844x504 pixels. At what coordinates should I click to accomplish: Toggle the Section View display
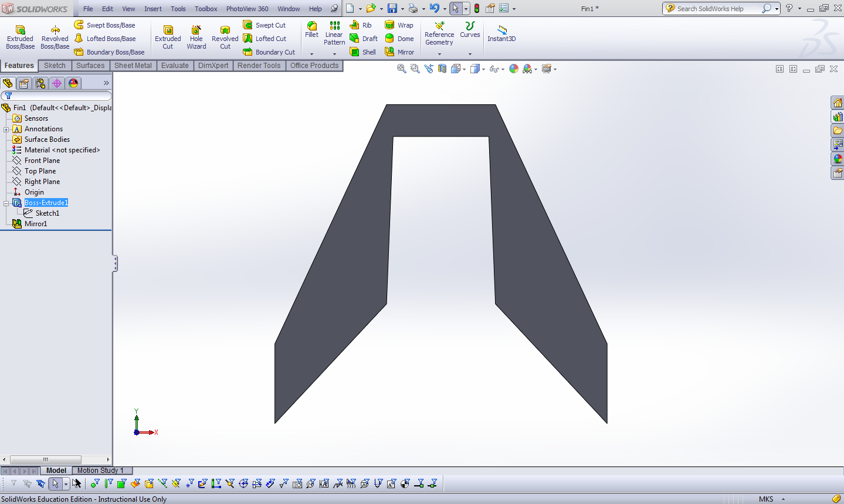tap(442, 69)
